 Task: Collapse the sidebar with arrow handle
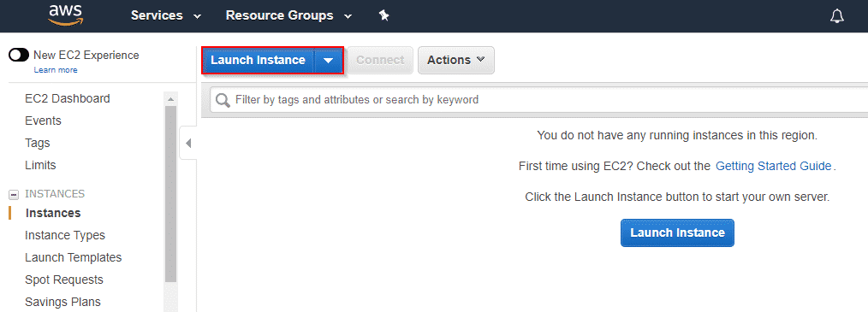coord(188,144)
